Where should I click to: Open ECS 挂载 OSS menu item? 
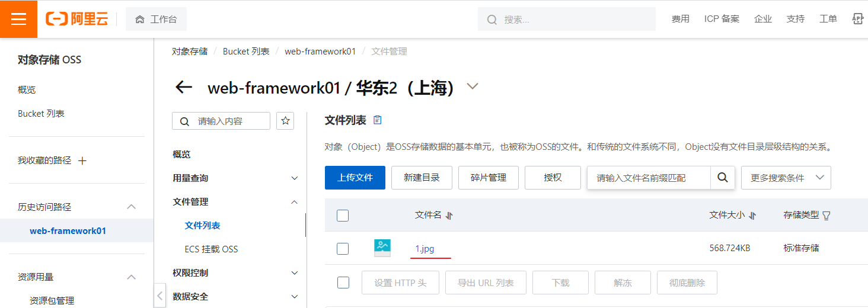[211, 249]
